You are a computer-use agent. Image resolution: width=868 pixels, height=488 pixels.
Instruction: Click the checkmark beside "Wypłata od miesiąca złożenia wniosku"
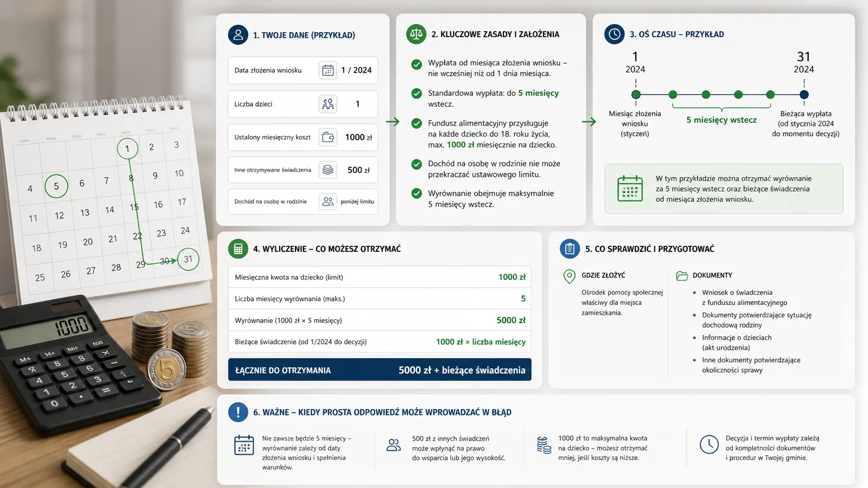click(x=416, y=64)
